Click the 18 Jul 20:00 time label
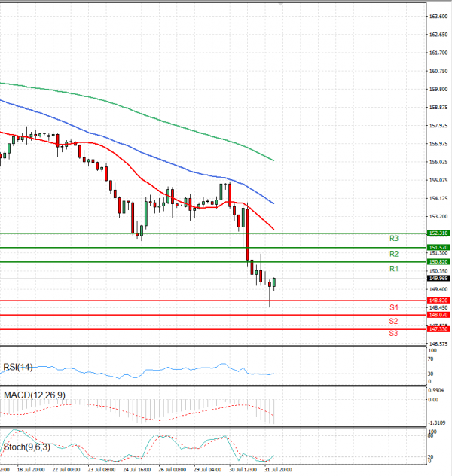The height and width of the screenshot is (476, 452). [31, 470]
